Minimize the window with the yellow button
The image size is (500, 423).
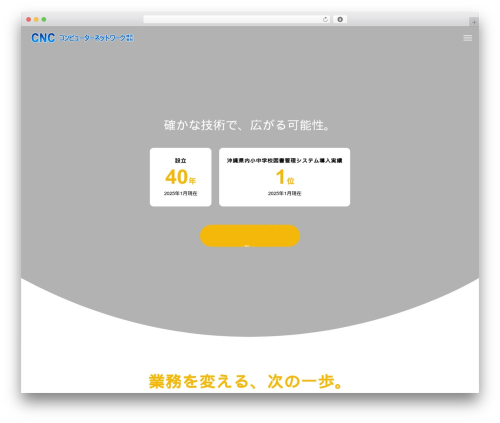36,20
